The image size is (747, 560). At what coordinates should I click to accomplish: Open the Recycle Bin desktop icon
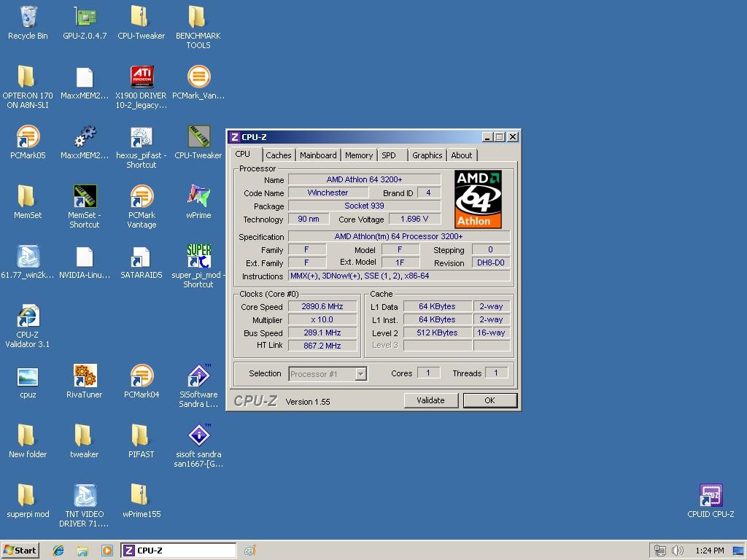click(x=28, y=17)
